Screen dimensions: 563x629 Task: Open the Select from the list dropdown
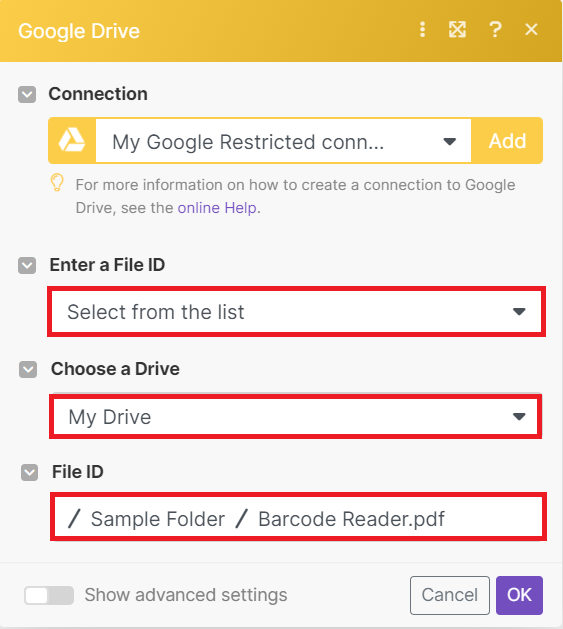[297, 312]
